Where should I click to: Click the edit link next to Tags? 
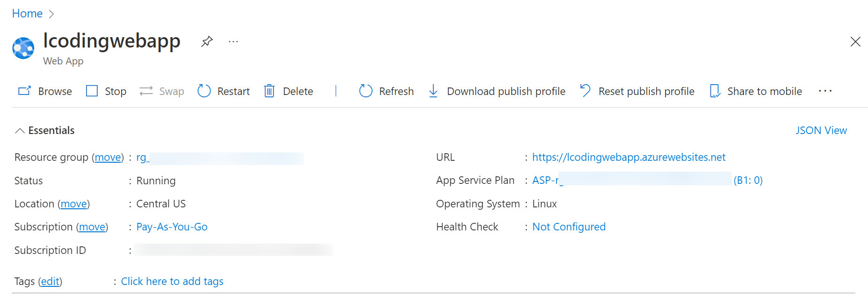pyautogui.click(x=50, y=282)
